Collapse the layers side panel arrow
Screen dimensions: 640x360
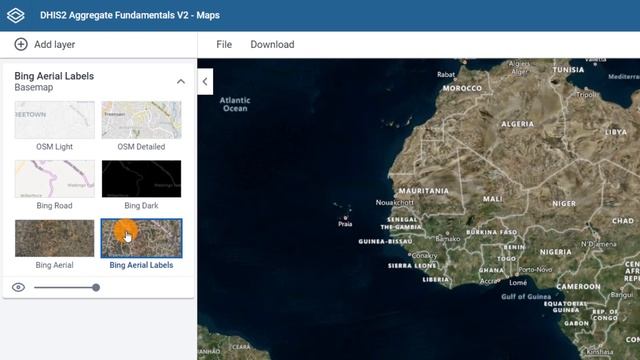205,82
